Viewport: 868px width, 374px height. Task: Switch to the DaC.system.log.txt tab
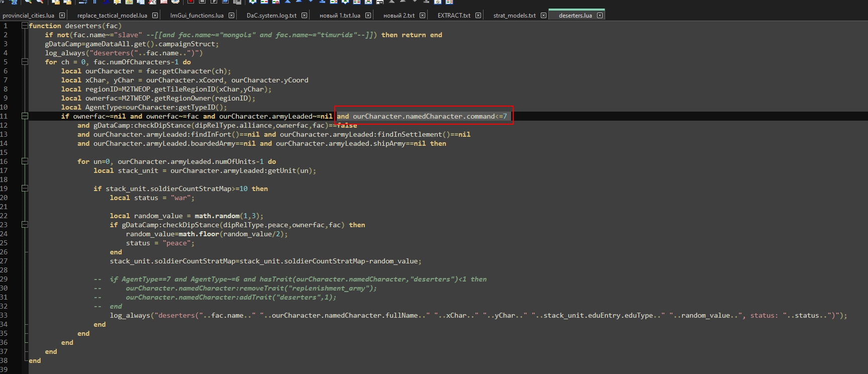pyautogui.click(x=271, y=16)
